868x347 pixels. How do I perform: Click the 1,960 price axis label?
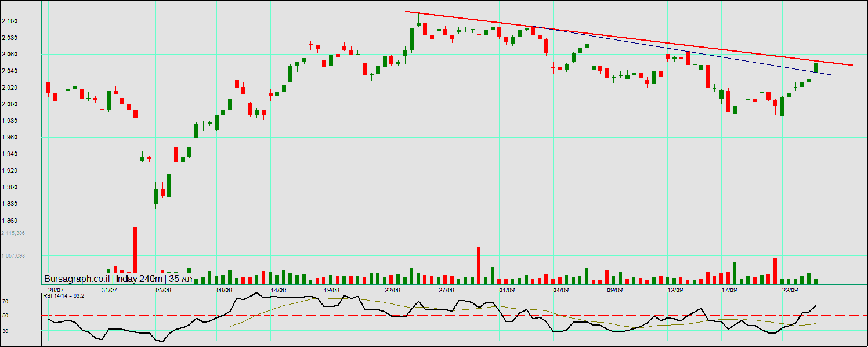(x=9, y=138)
